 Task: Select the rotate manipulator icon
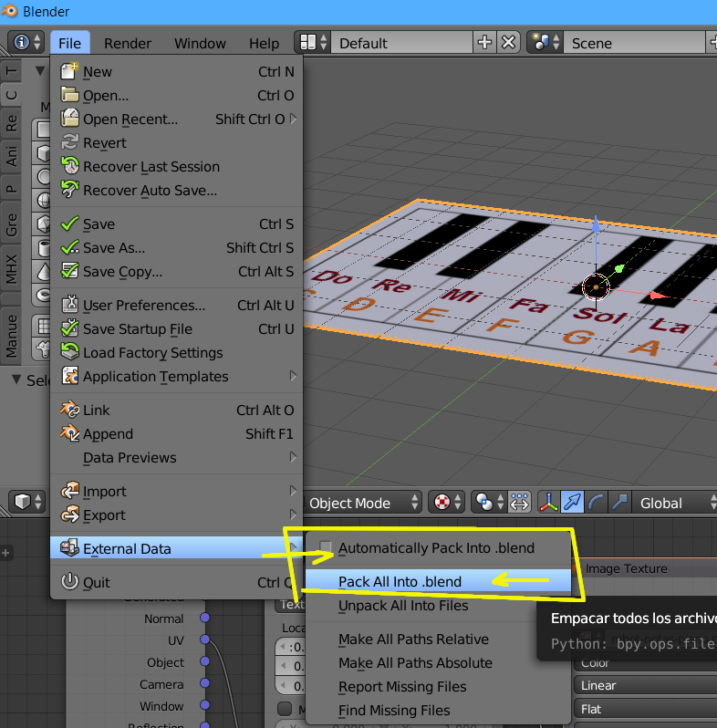pyautogui.click(x=596, y=503)
